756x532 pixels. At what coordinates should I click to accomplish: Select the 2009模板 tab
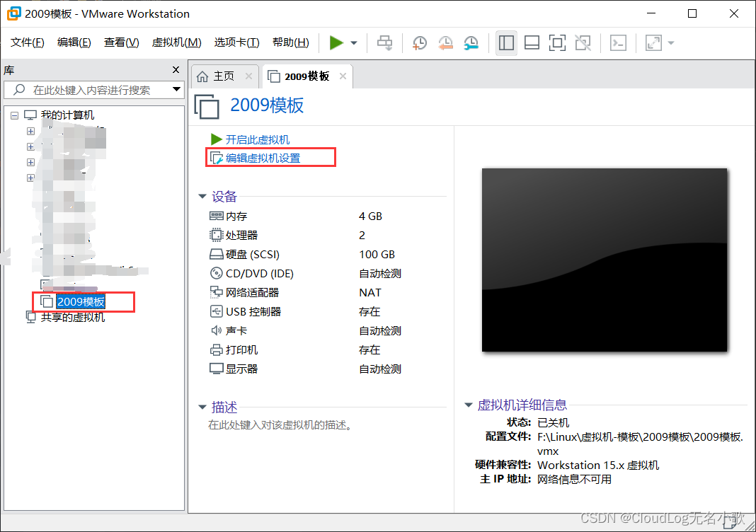click(307, 76)
